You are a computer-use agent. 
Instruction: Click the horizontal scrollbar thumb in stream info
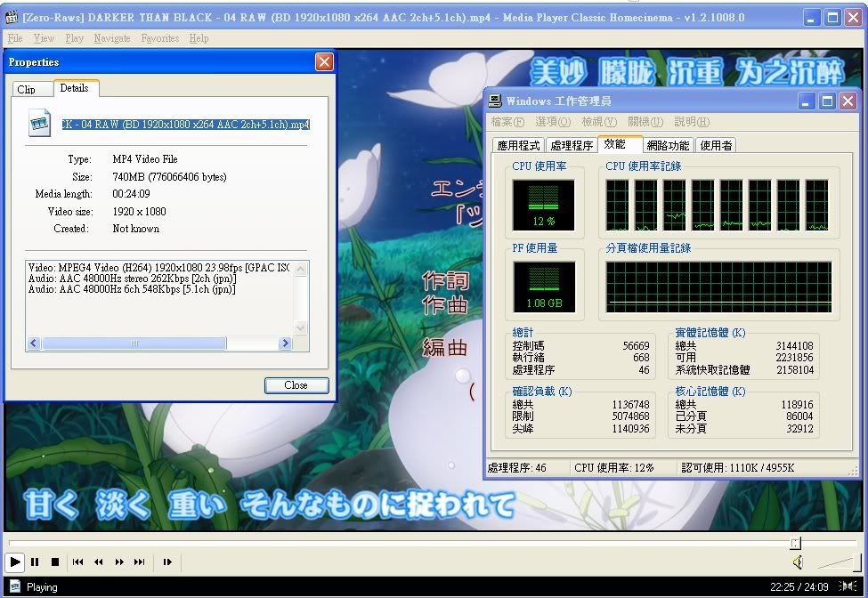(134, 343)
